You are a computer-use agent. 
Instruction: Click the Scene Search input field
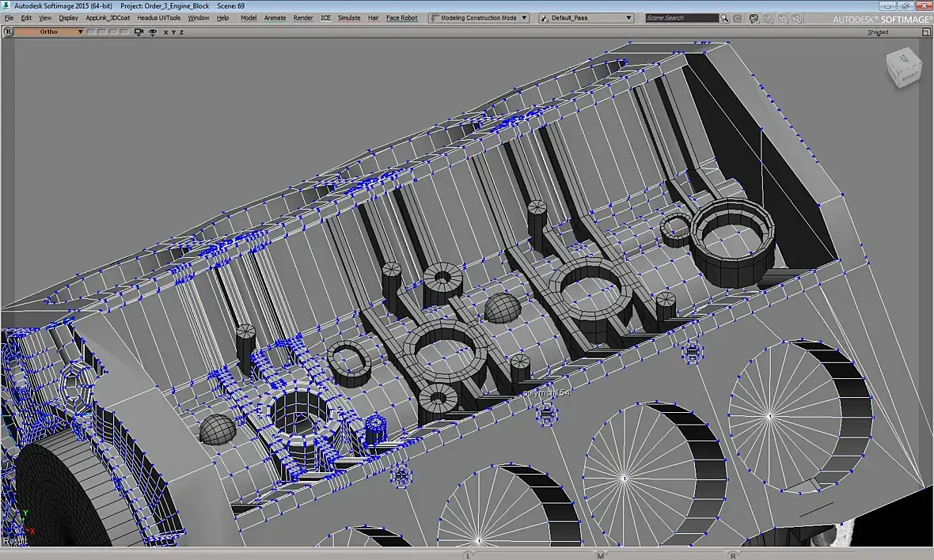point(681,17)
